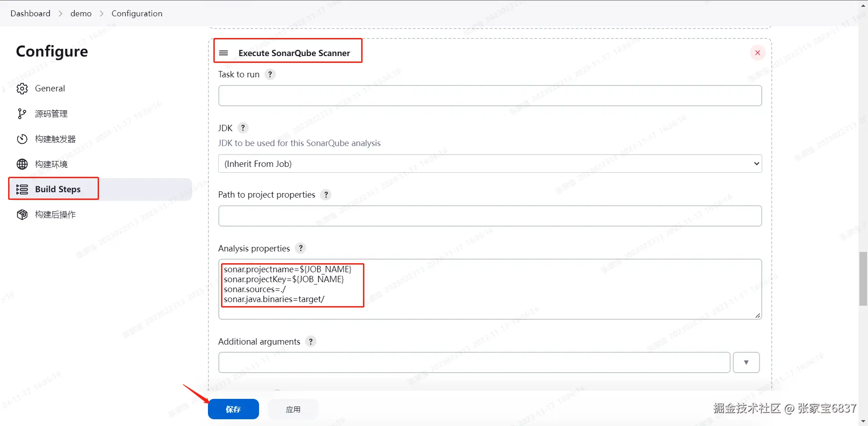The image size is (868, 426).
Task: Open help for Analysis properties
Action: 301,248
